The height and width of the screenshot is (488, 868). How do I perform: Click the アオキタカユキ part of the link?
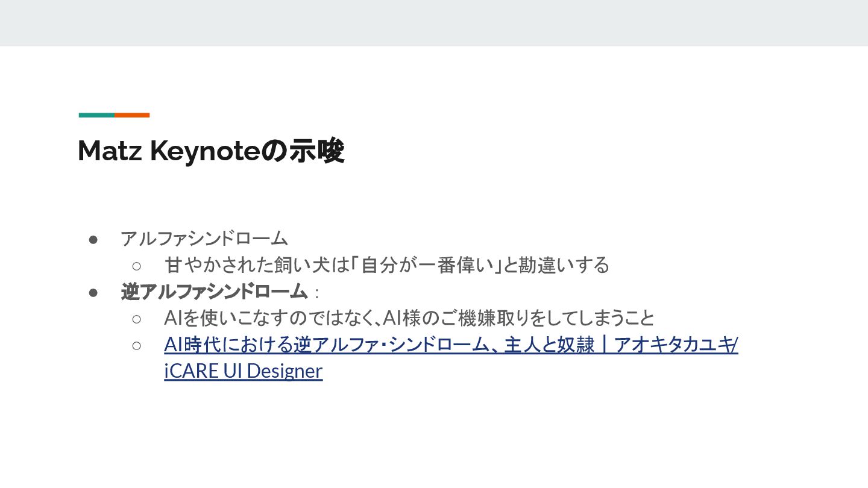[674, 345]
